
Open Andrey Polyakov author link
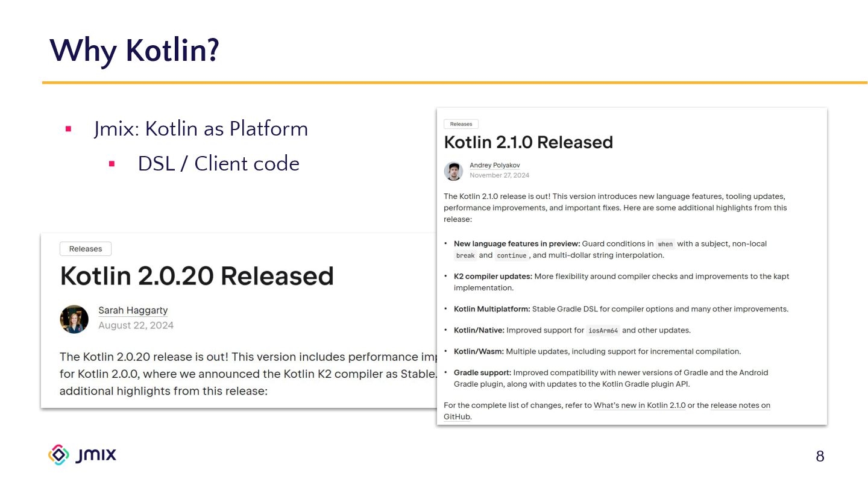coord(494,165)
